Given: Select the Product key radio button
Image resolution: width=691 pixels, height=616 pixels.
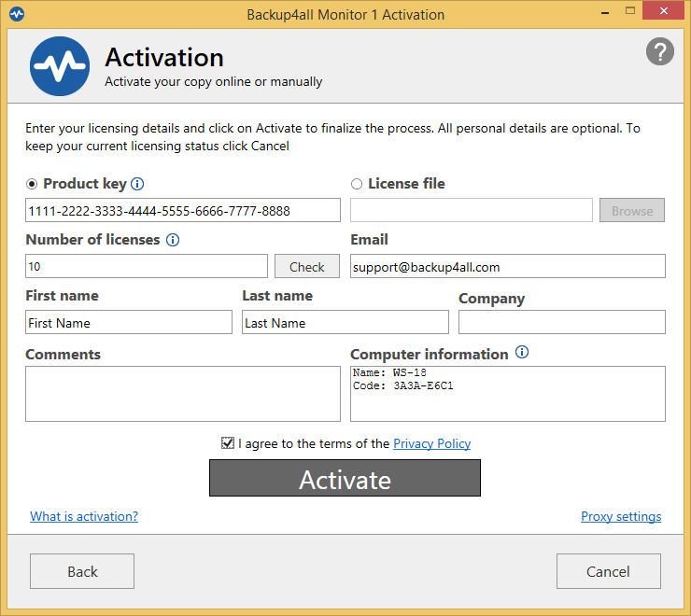Looking at the screenshot, I should (32, 184).
